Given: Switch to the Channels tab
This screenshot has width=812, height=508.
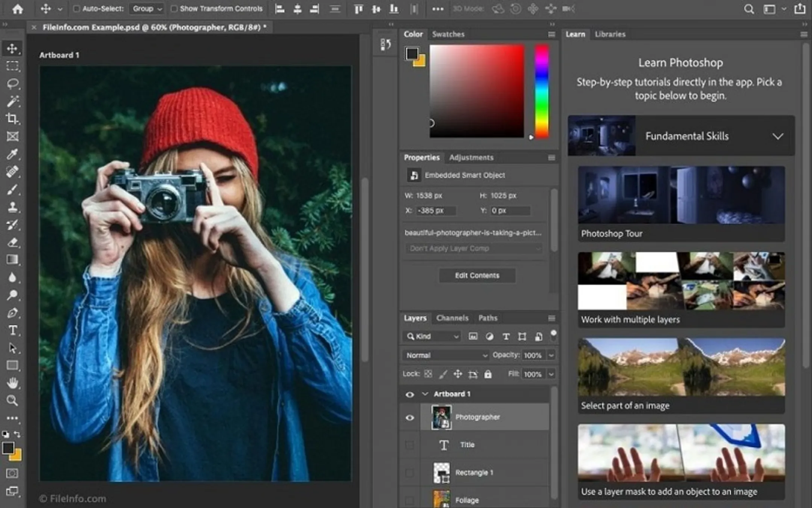Looking at the screenshot, I should [452, 318].
